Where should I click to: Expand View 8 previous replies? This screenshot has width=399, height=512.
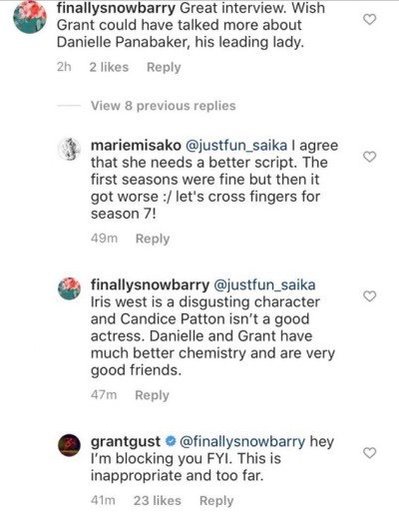(163, 106)
